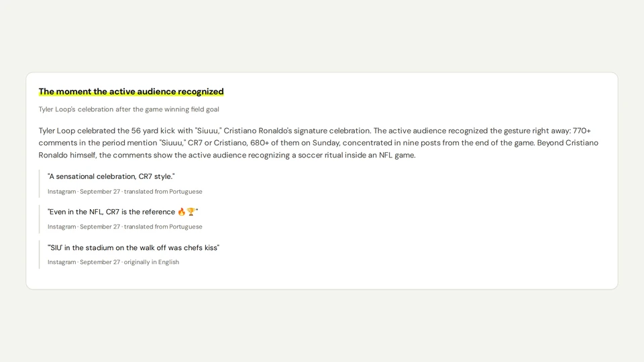This screenshot has width=644, height=362.
Task: Click the phrase 'signature celebration' in the paragraph
Action: tap(332, 131)
